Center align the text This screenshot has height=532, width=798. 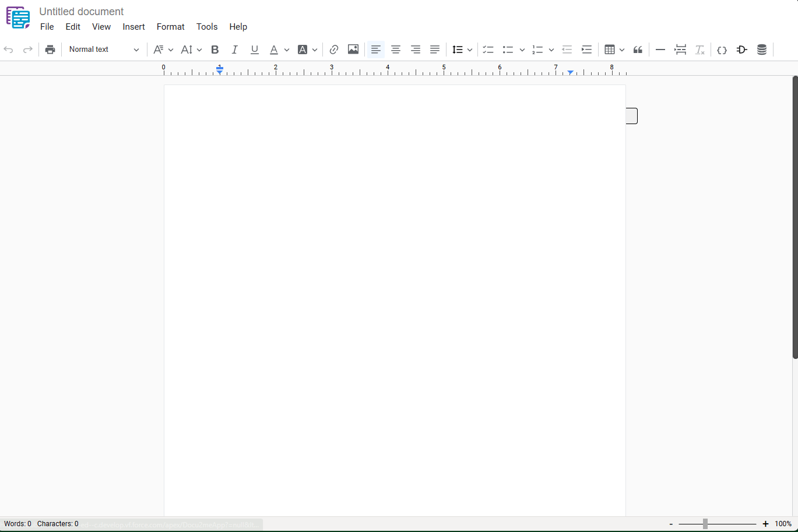click(396, 50)
